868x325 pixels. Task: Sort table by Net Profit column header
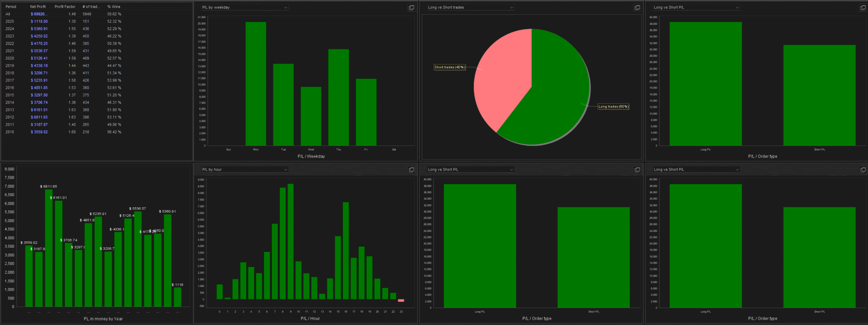click(x=38, y=7)
